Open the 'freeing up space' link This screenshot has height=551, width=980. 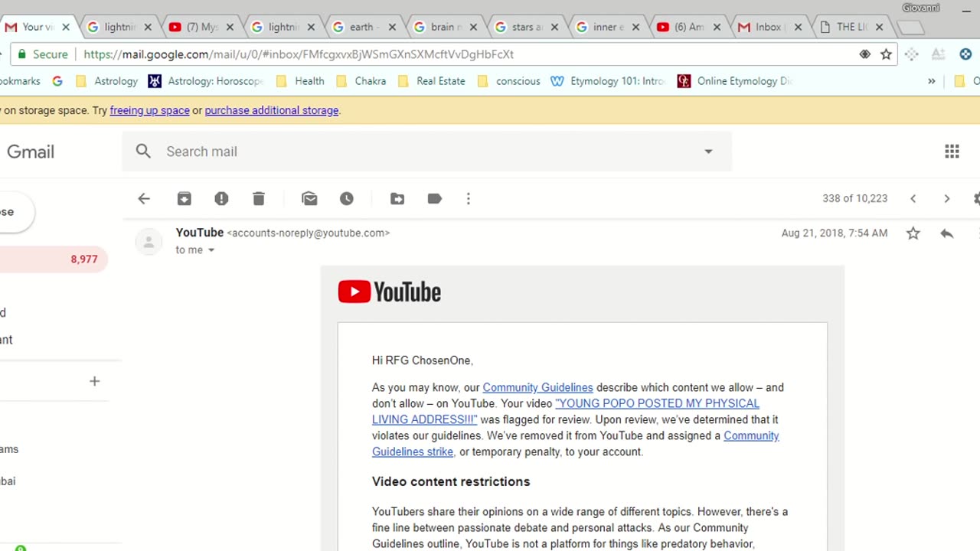pyautogui.click(x=149, y=110)
